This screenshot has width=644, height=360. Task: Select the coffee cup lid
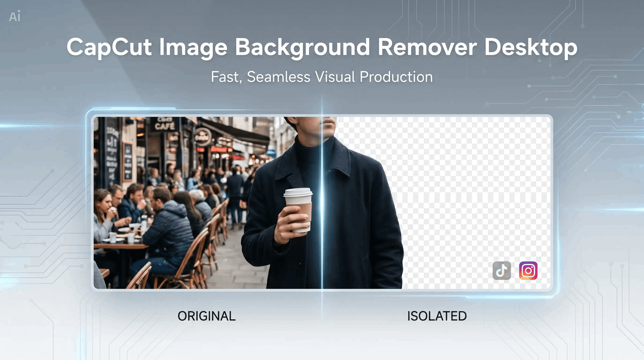click(x=298, y=192)
